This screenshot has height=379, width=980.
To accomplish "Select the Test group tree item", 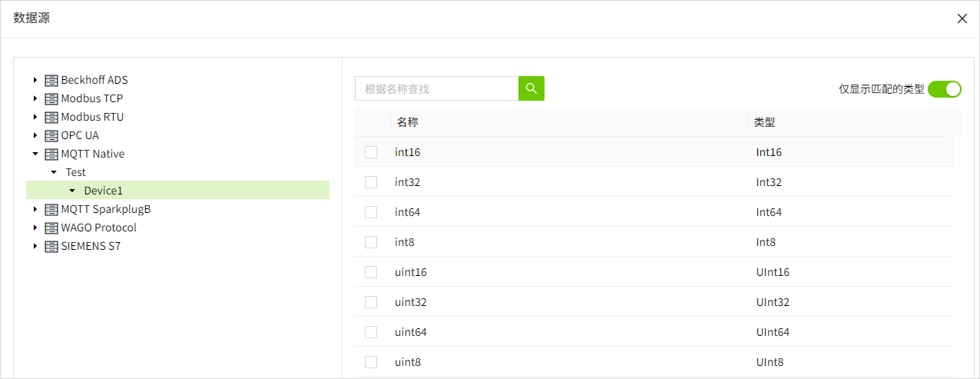I will coord(75,172).
